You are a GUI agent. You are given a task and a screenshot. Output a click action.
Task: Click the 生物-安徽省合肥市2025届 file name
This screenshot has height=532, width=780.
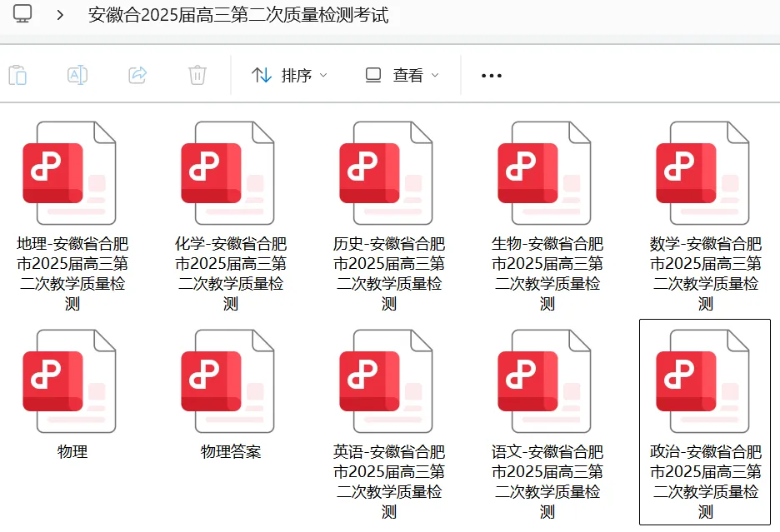[547, 273]
